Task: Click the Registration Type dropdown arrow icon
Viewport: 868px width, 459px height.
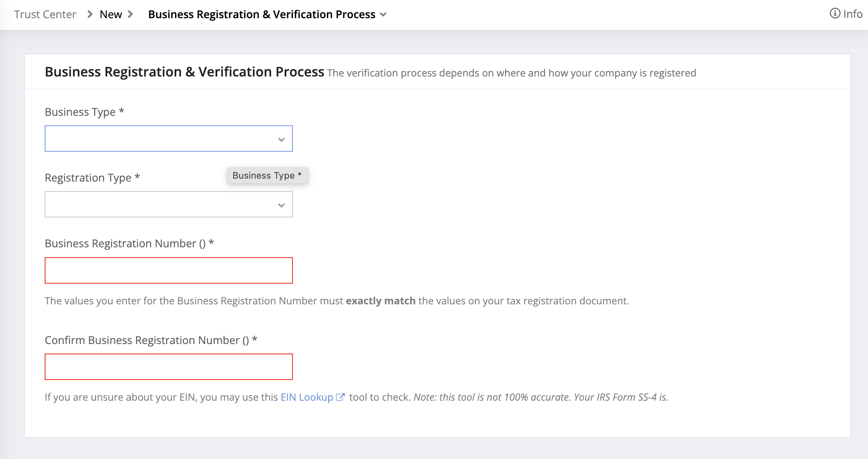Action: point(281,205)
